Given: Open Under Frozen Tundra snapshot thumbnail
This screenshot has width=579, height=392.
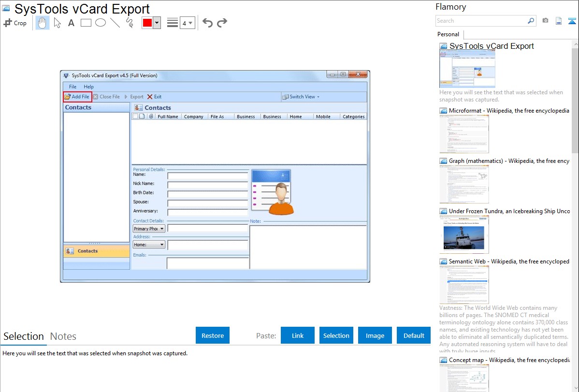Looking at the screenshot, I should pos(464,235).
